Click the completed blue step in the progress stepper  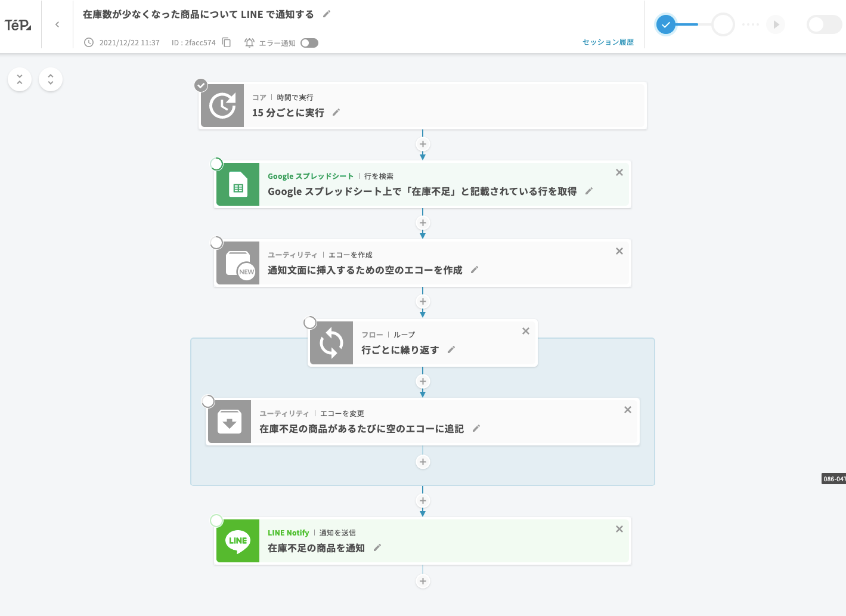tap(666, 25)
